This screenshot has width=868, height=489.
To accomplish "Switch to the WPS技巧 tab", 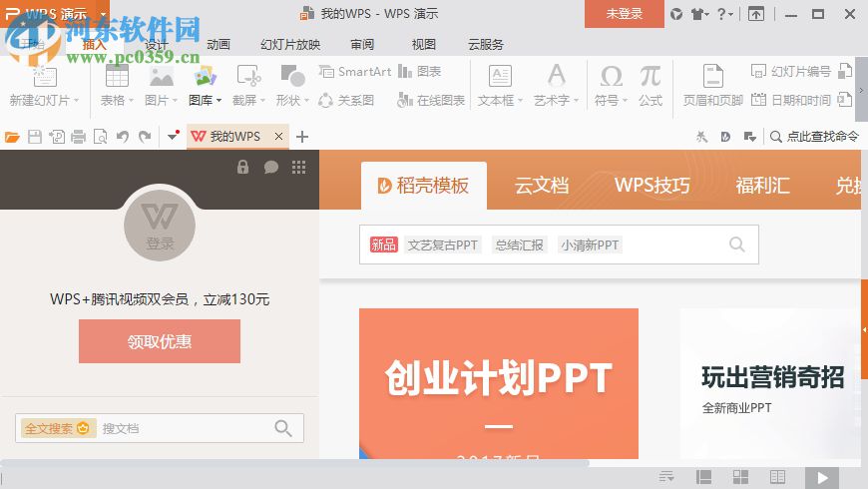I will [x=652, y=186].
